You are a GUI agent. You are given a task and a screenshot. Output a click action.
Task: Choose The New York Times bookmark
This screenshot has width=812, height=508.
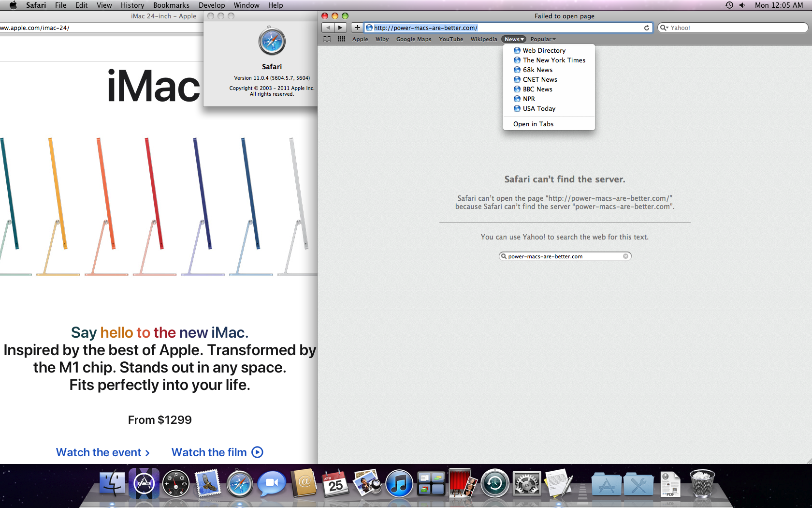pyautogui.click(x=549, y=60)
